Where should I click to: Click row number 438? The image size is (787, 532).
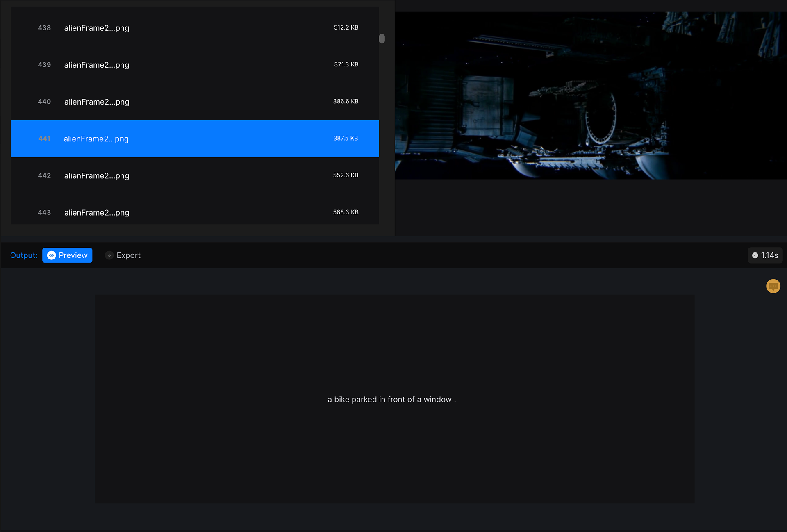click(x=44, y=28)
